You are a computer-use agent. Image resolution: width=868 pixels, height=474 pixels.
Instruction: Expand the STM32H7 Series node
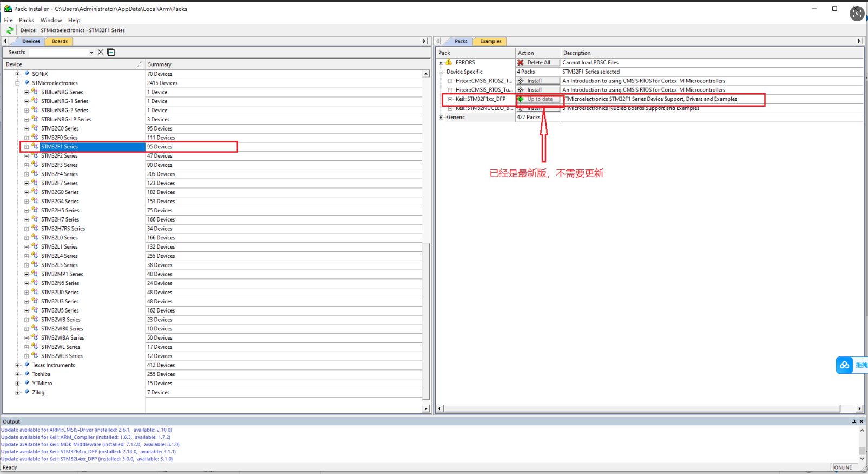(27, 219)
